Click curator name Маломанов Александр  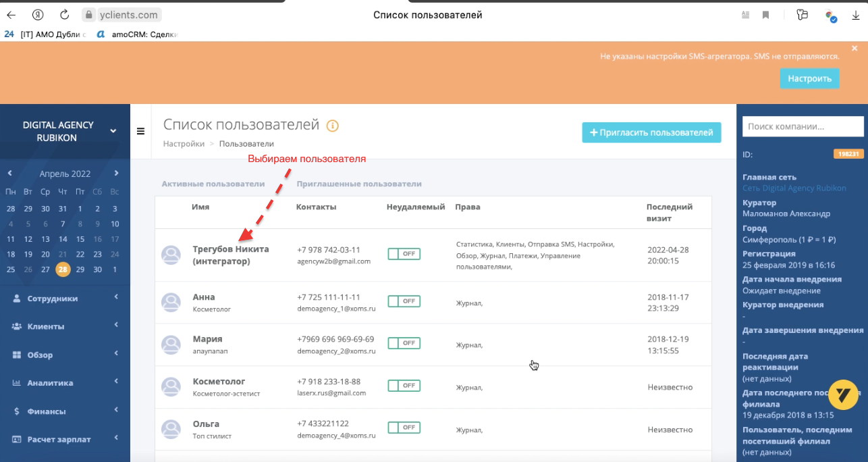click(786, 213)
